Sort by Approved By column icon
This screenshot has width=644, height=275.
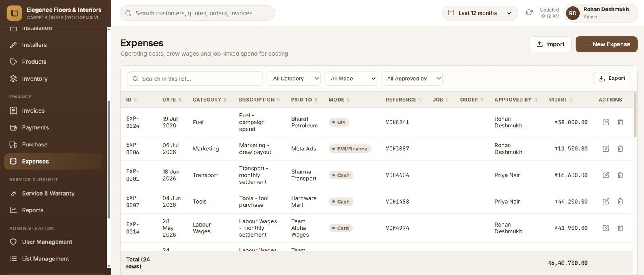[535, 100]
